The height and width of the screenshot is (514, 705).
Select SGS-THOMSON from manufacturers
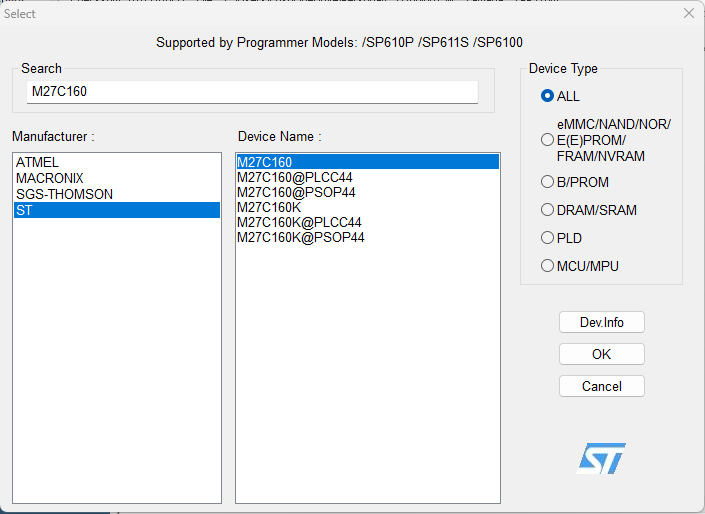(x=64, y=194)
